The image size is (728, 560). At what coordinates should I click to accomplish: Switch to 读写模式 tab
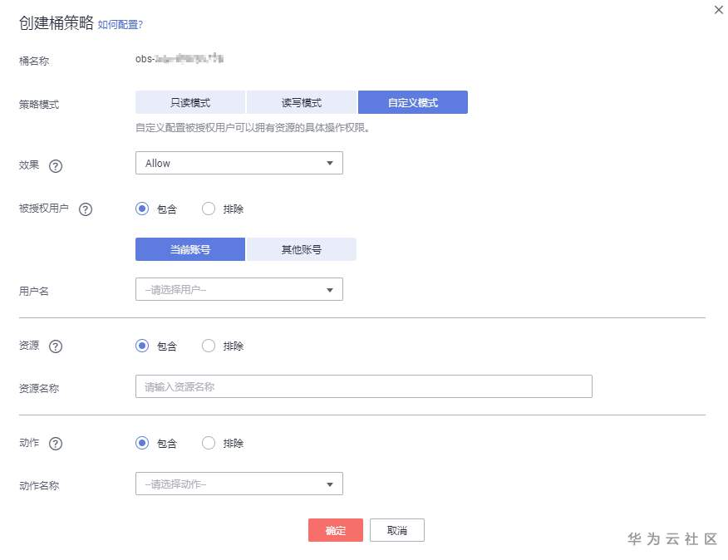[x=302, y=102]
